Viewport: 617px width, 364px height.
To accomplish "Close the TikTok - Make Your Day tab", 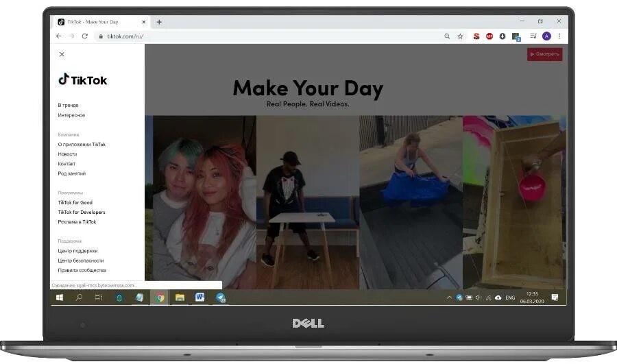I will click(144, 22).
